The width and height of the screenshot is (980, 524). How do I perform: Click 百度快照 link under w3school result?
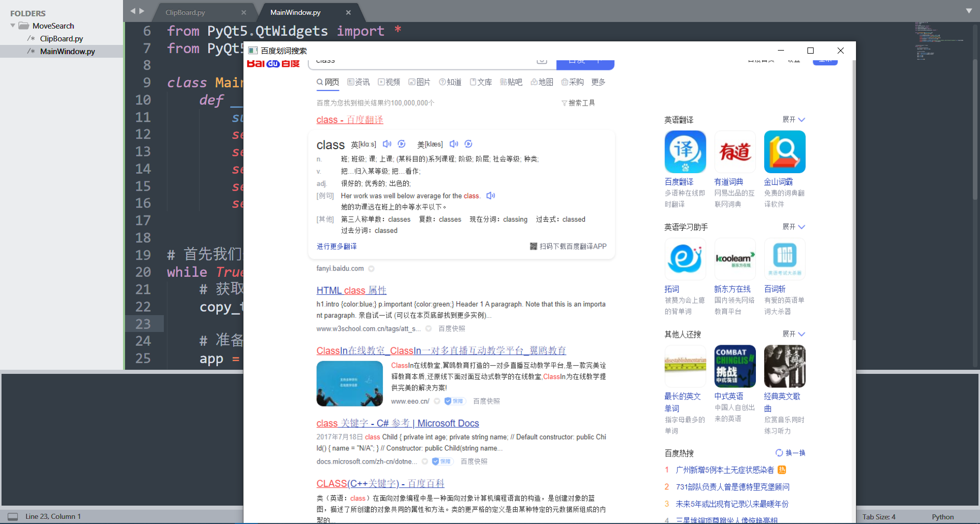(452, 329)
